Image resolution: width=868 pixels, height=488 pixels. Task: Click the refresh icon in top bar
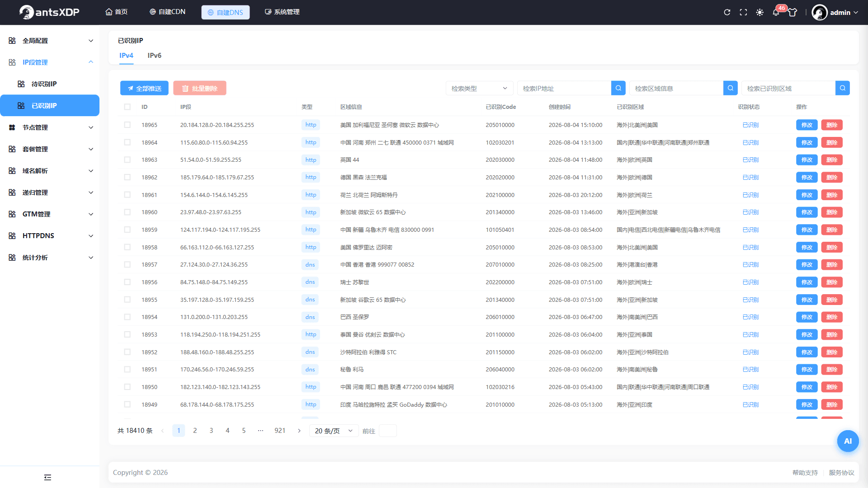tap(727, 12)
